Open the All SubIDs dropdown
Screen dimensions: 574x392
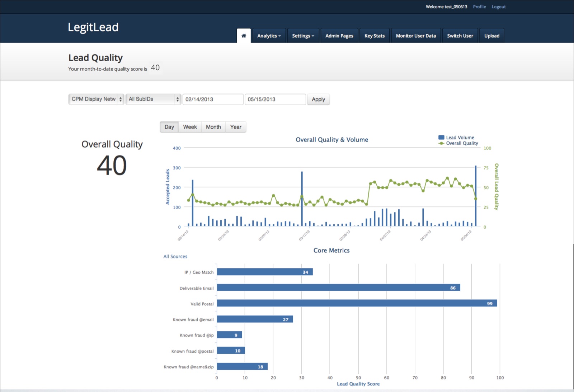[153, 99]
